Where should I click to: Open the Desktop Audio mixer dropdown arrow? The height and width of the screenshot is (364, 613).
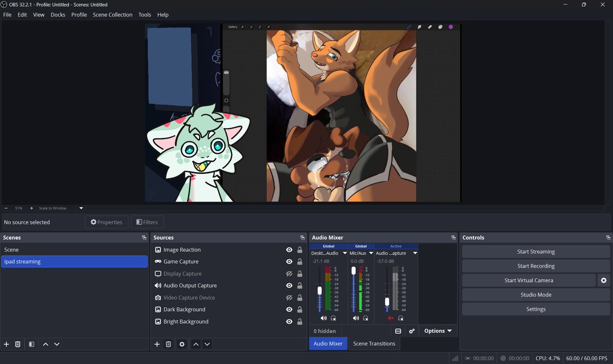[x=345, y=253]
